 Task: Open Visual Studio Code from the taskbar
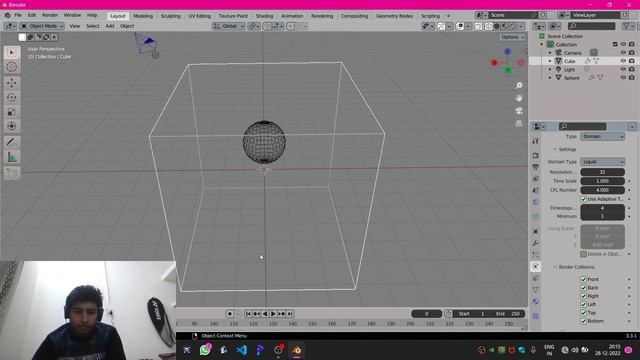pos(242,350)
